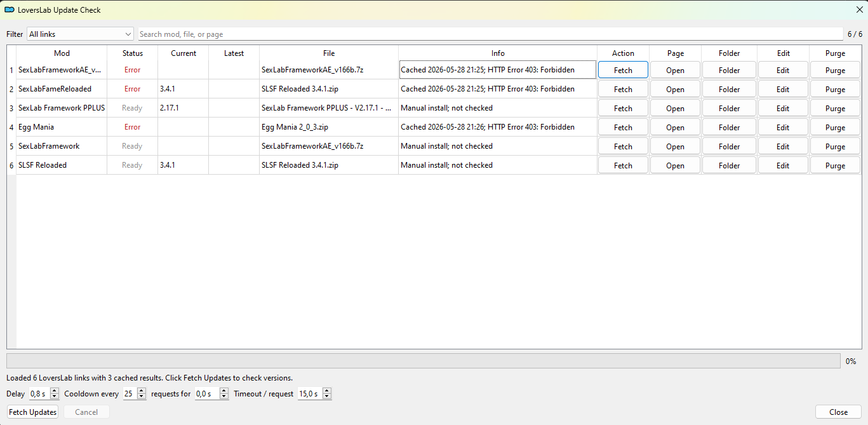This screenshot has height=425, width=868.
Task: Fetch update for SexLabFameReloaded
Action: click(623, 89)
